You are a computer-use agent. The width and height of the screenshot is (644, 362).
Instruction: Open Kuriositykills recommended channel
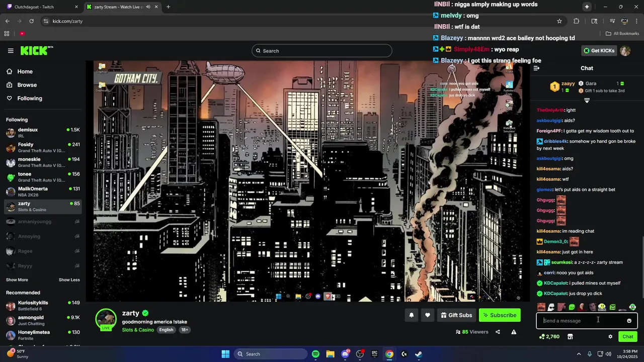pos(43,306)
